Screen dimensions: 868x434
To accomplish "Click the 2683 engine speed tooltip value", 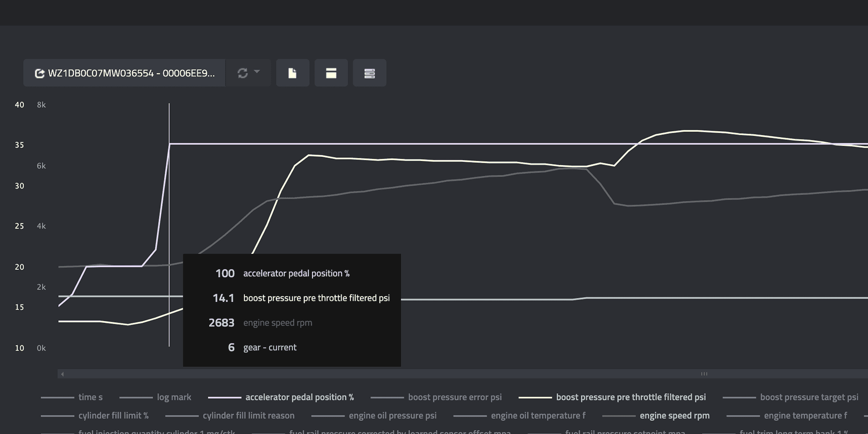I will pyautogui.click(x=222, y=323).
